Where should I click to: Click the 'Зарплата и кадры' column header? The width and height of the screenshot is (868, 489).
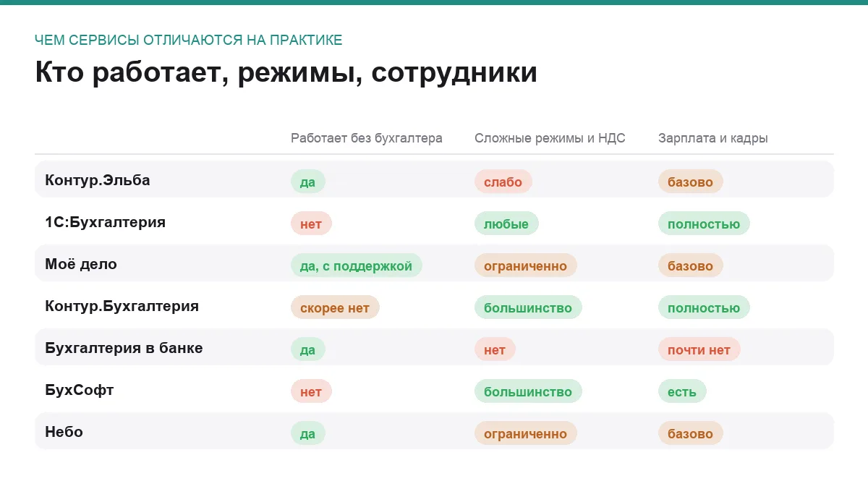click(x=713, y=138)
